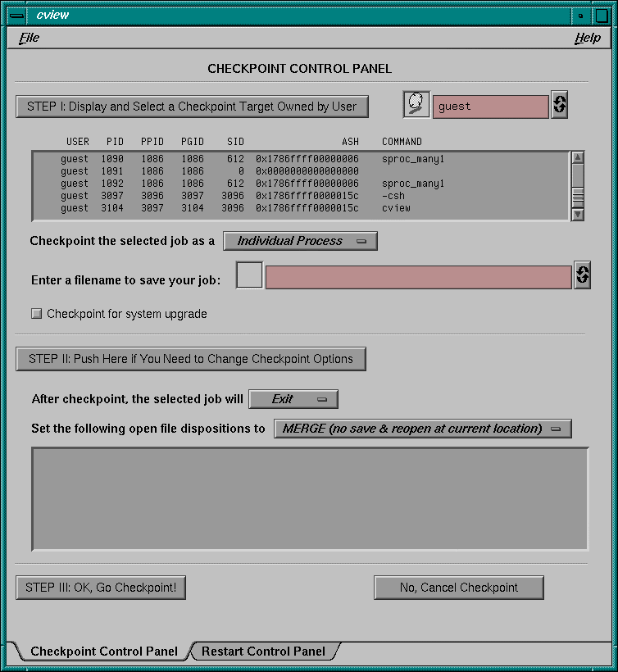The width and height of the screenshot is (618, 672).
Task: Open the Exit after-checkpoint option menu
Action: pyautogui.click(x=293, y=399)
